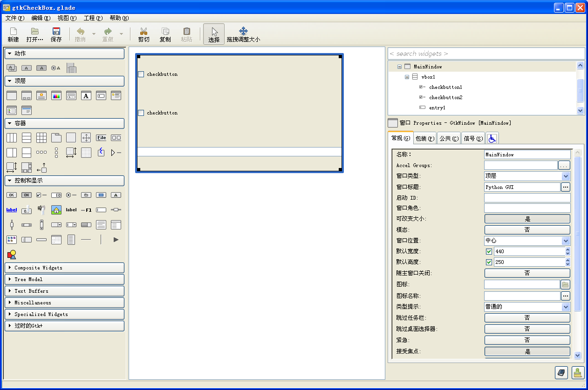The image size is (588, 390).
Task: Select the Table container widget in palette
Action: coord(41,137)
